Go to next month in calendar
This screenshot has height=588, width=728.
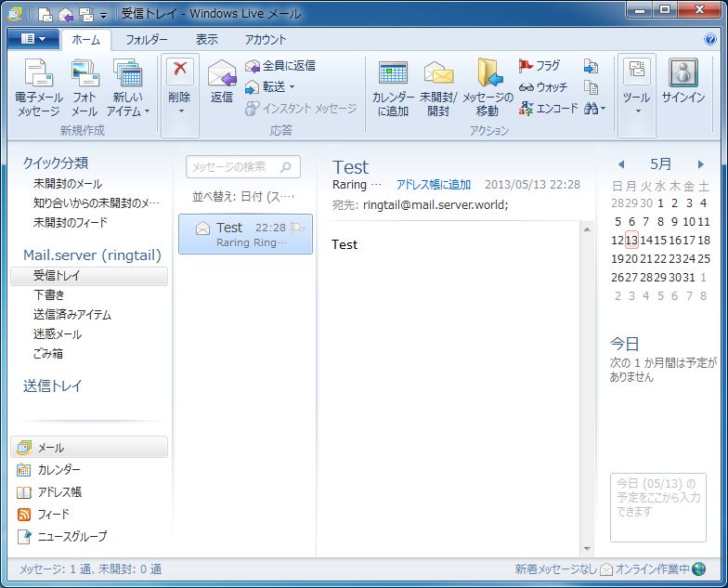700,164
